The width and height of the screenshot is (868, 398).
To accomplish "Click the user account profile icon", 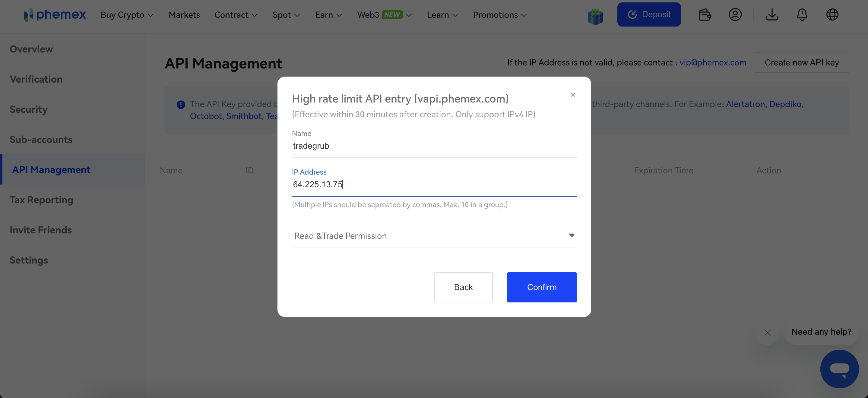I will 736,14.
